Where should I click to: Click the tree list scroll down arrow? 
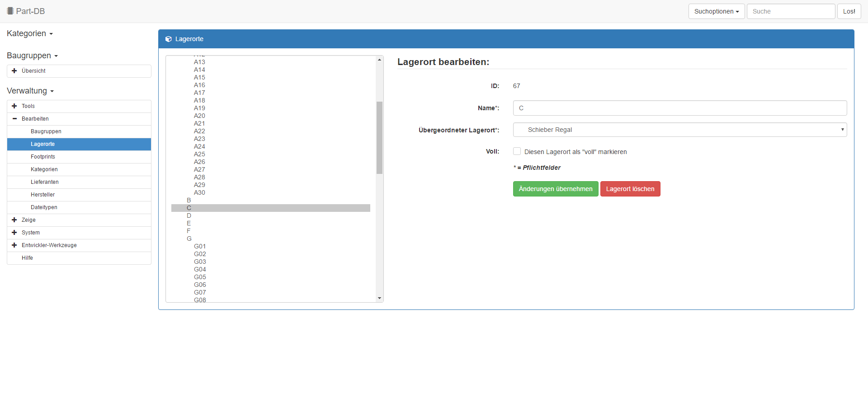pyautogui.click(x=379, y=298)
